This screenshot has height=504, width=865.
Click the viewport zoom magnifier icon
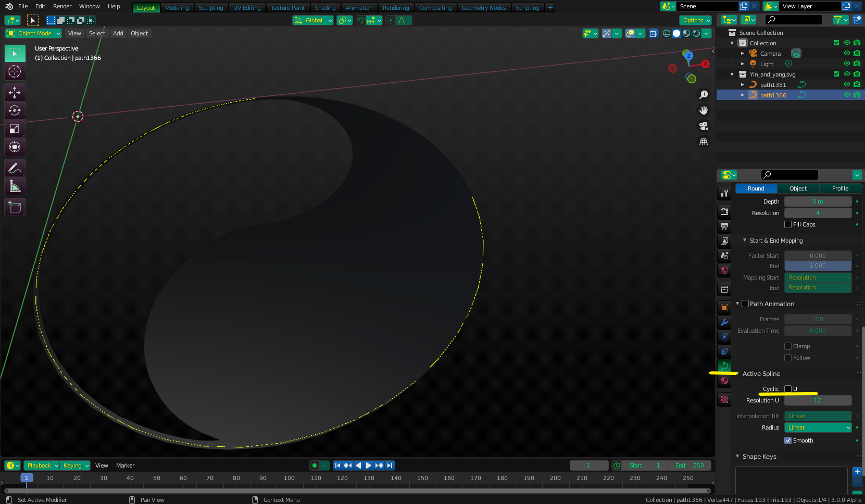pos(704,95)
